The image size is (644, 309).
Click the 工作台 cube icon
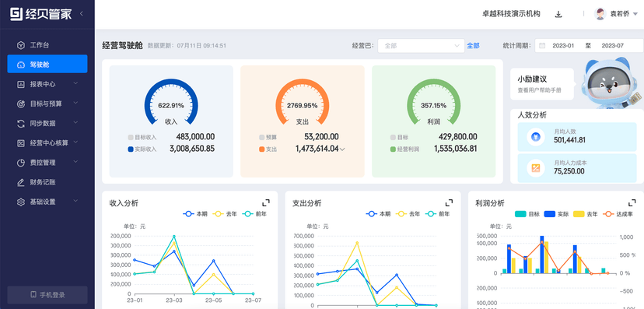(20, 45)
